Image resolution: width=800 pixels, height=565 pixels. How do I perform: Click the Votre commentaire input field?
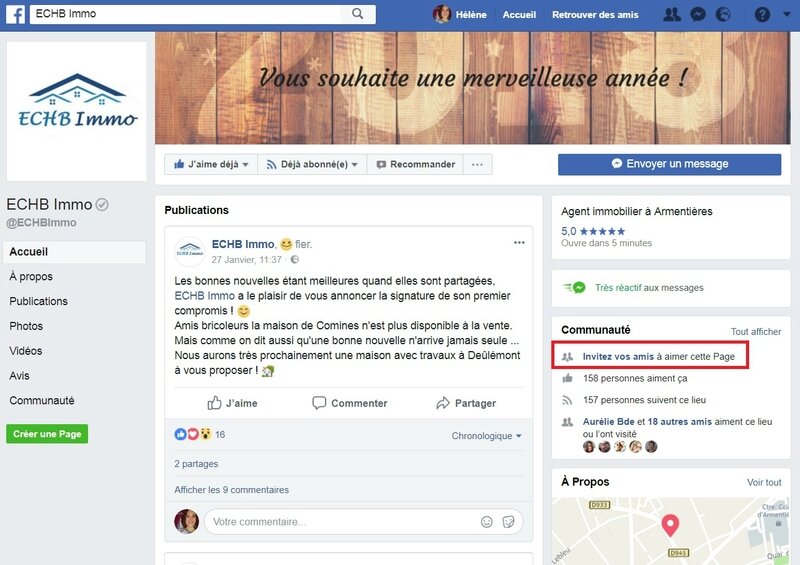tap(363, 522)
